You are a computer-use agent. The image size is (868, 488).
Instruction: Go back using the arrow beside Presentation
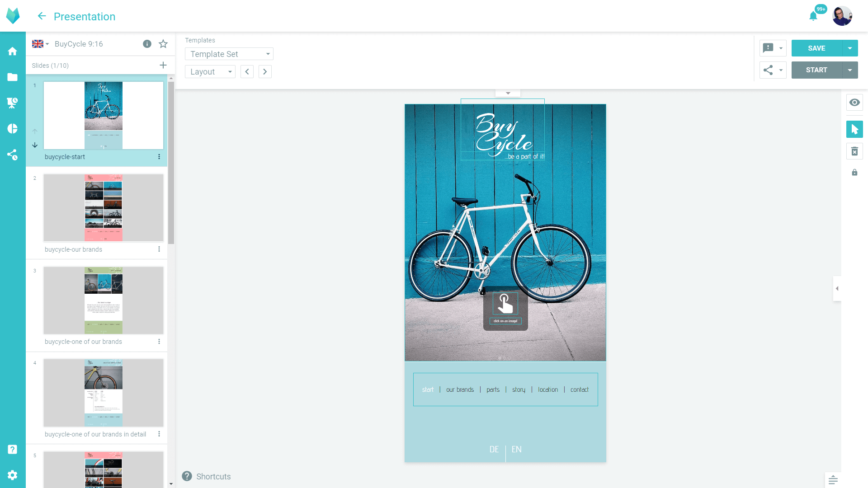[x=42, y=16]
